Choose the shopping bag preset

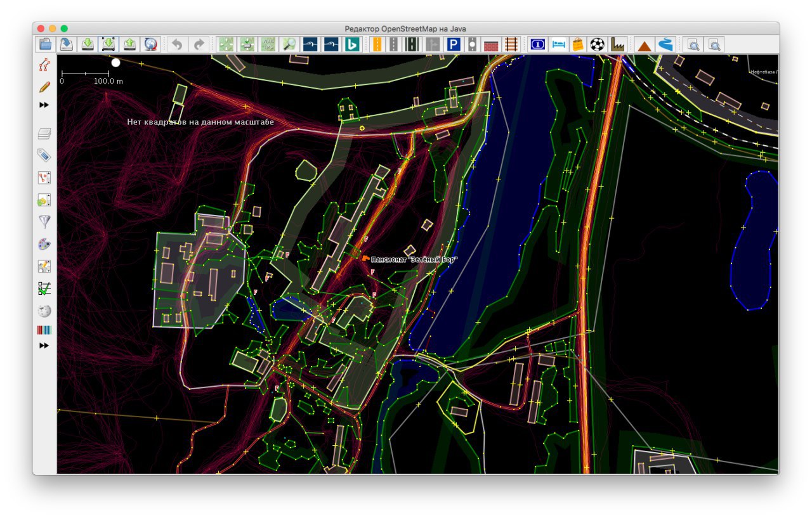tap(578, 44)
